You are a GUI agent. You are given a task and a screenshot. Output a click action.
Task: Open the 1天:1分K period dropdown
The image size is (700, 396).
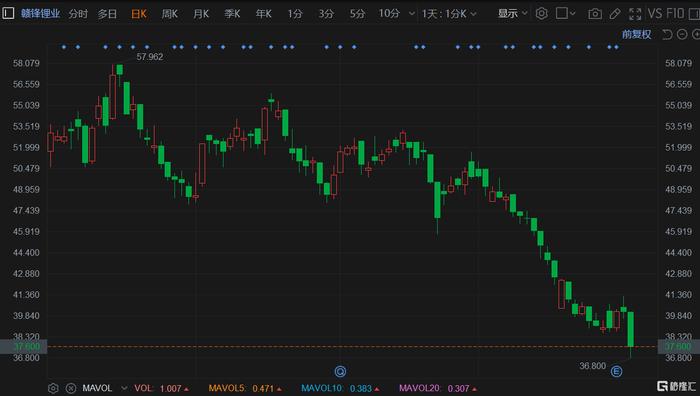click(449, 14)
